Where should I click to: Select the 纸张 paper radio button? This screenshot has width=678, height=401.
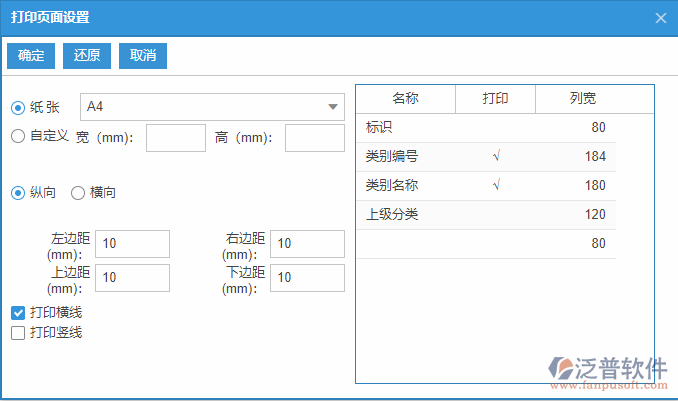[x=18, y=108]
